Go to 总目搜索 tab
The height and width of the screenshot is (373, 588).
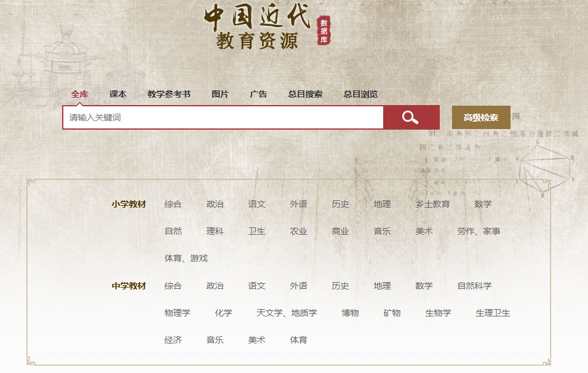pyautogui.click(x=305, y=94)
